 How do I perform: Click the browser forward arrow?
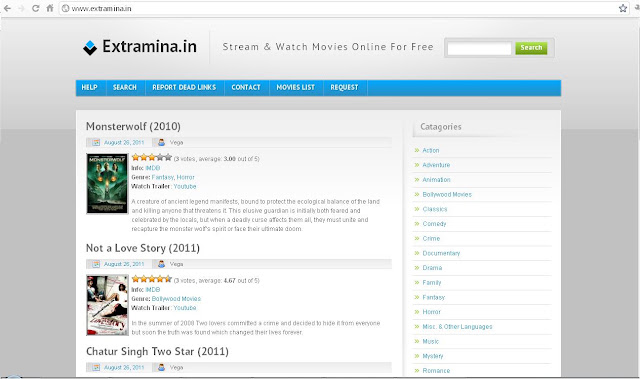tap(21, 8)
